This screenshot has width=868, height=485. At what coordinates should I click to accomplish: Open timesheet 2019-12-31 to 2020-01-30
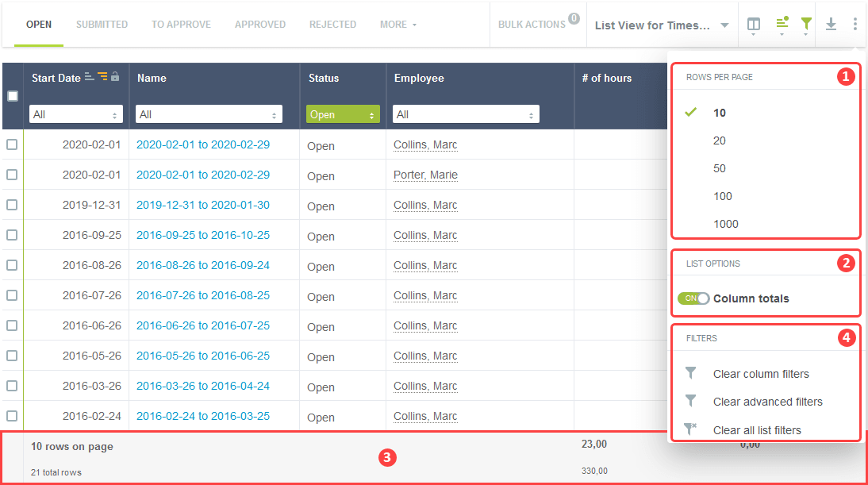[203, 205]
